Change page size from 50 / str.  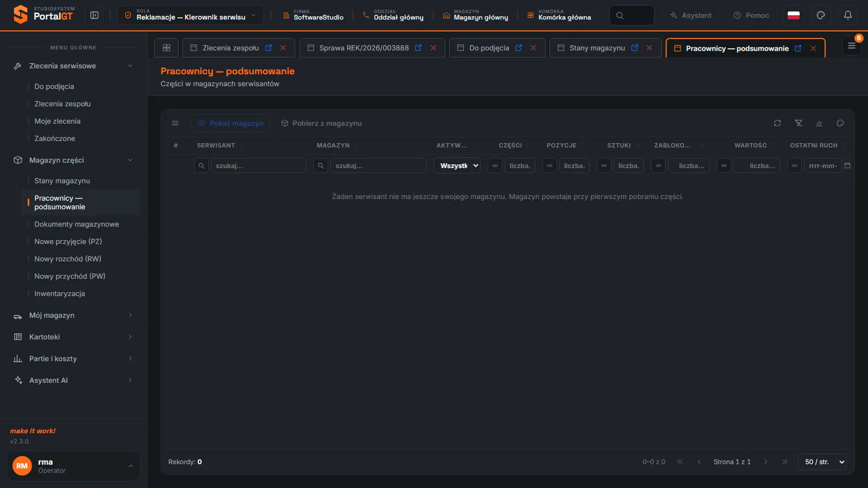pos(822,462)
